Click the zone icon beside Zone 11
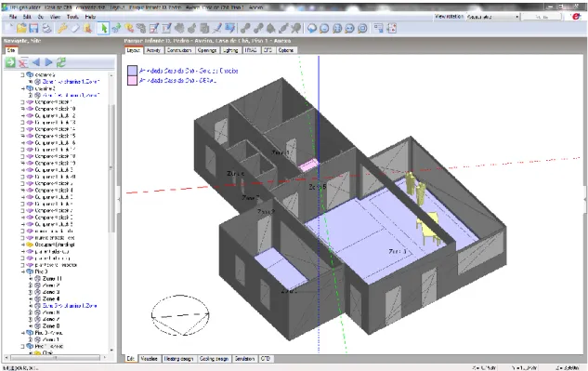 37,279
